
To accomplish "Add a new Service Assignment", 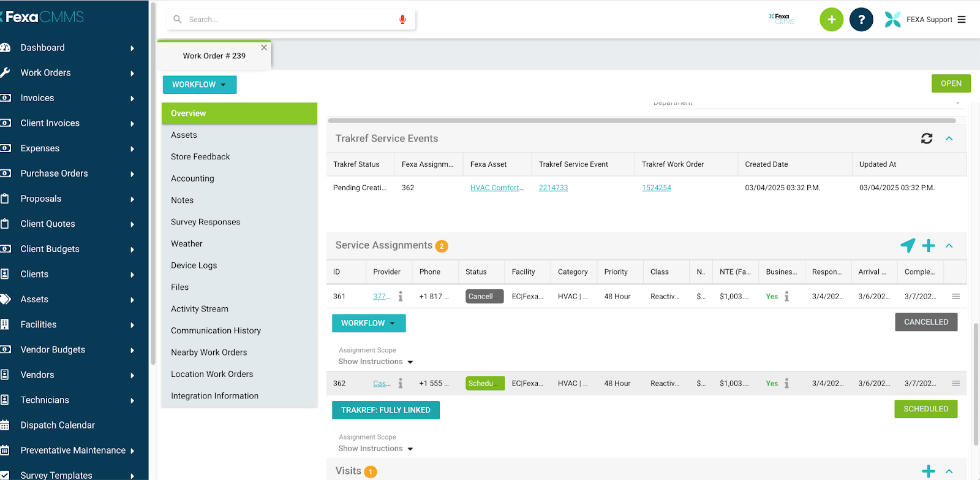I will click(x=929, y=245).
